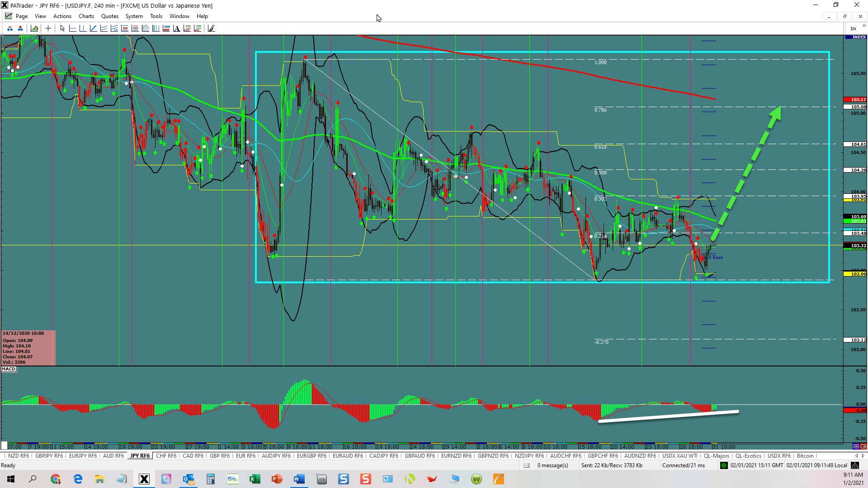
Task: Select the arrow pointer tool
Action: [x=62, y=28]
